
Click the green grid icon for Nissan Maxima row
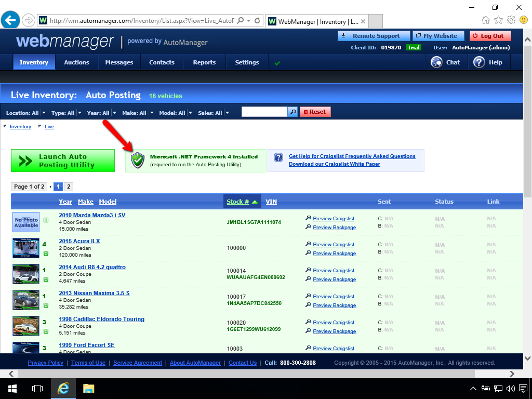[46, 305]
